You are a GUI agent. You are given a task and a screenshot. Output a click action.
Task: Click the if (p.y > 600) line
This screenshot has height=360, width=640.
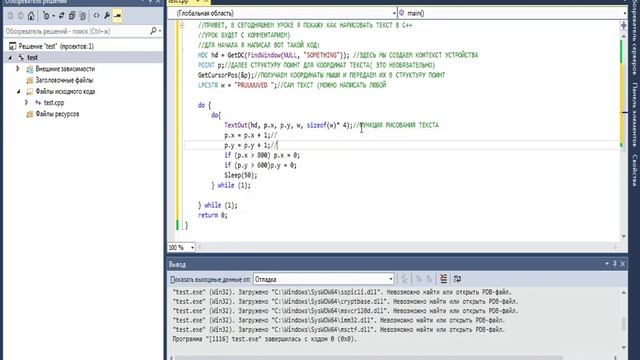pos(260,165)
